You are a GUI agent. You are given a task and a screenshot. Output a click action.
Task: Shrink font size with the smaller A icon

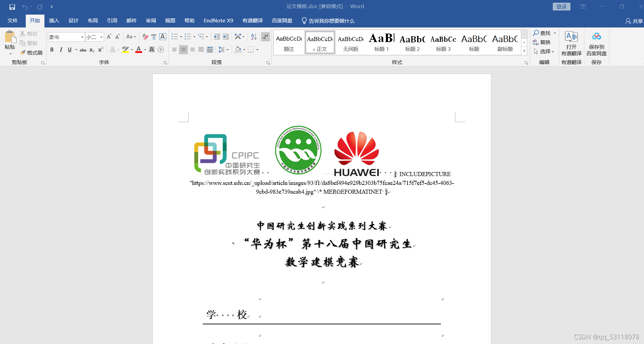[x=117, y=37]
